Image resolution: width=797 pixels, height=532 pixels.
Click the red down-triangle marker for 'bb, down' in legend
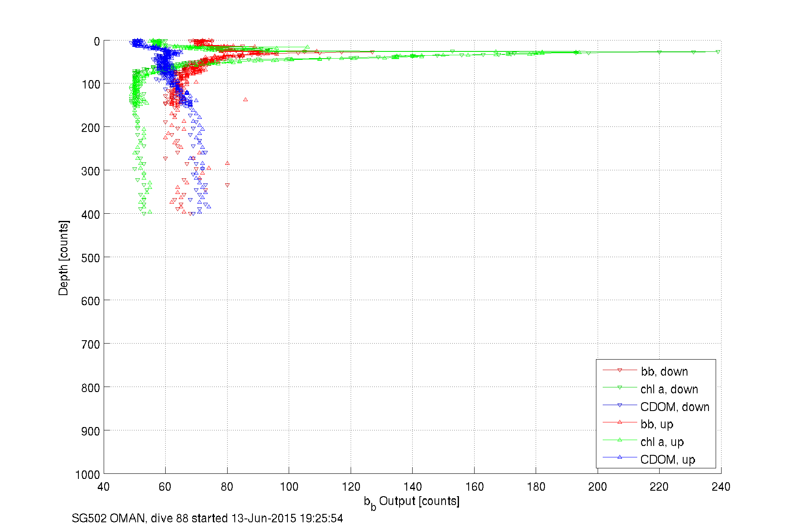(x=620, y=370)
